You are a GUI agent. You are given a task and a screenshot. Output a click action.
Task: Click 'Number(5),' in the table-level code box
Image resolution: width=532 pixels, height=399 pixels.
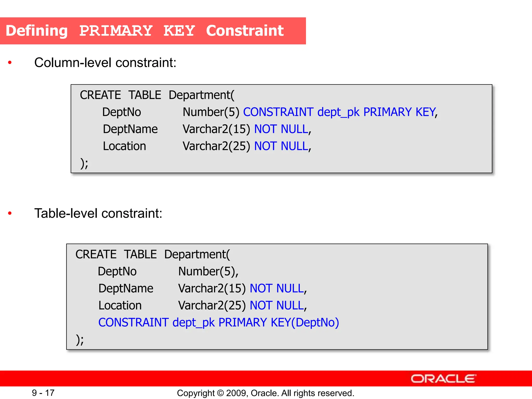tap(208, 271)
